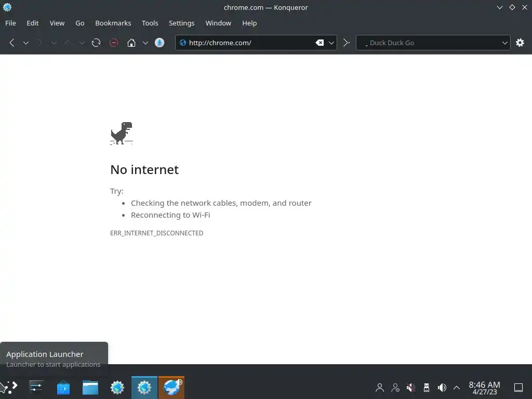Clear the address bar text
This screenshot has width=532, height=399.
point(320,43)
